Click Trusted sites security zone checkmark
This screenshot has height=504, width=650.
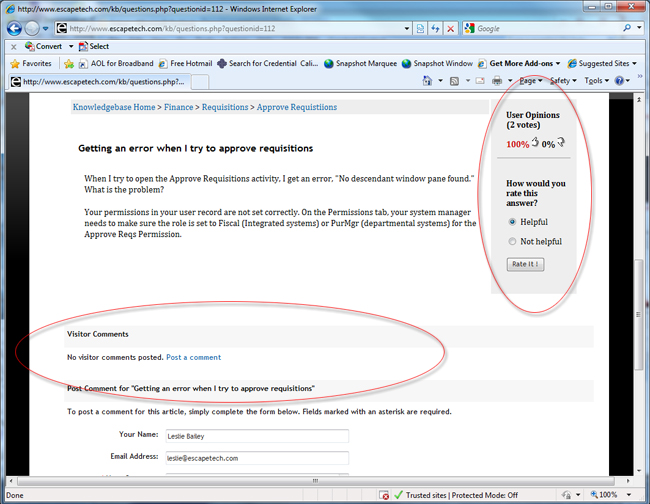pyautogui.click(x=398, y=495)
